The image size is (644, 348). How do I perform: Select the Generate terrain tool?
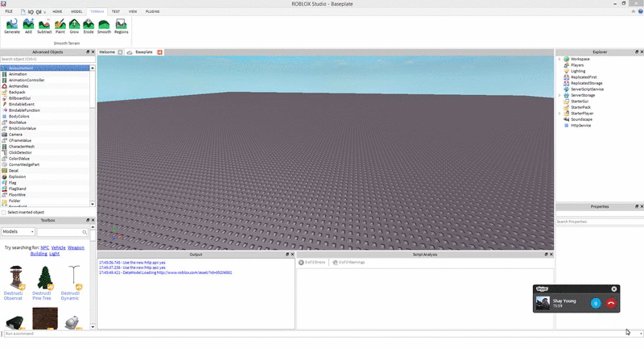tap(12, 27)
